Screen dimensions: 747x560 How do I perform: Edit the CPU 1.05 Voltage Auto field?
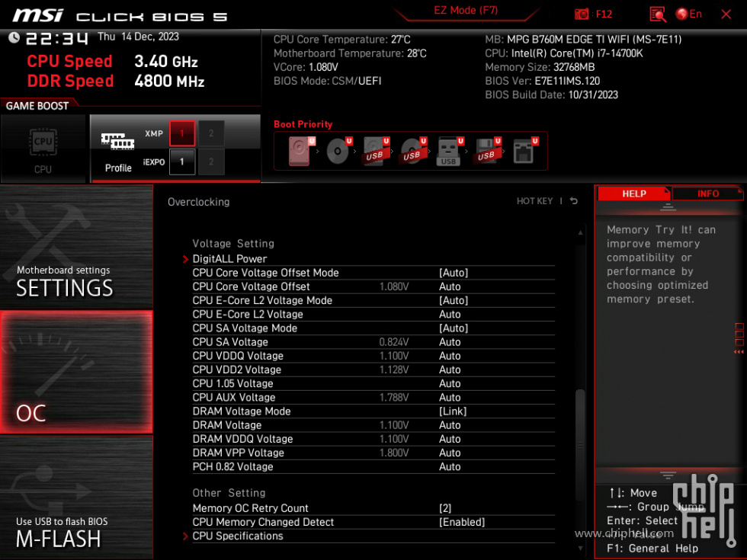[x=449, y=383]
